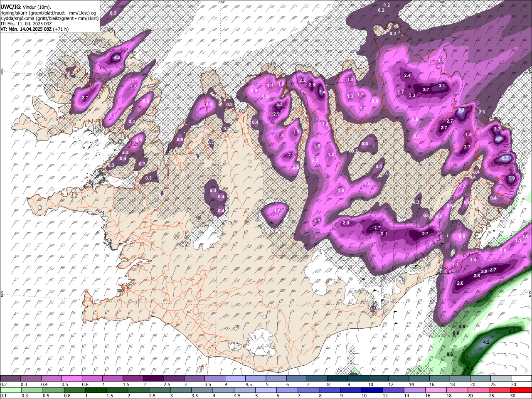Click the '4.5' label in the upper legend row
Viewport: 532px width, 399px height.
tap(249, 384)
